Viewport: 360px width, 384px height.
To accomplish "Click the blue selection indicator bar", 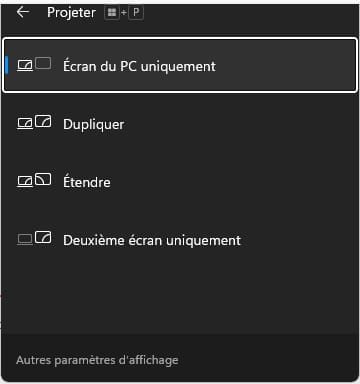I will pyautogui.click(x=7, y=65).
